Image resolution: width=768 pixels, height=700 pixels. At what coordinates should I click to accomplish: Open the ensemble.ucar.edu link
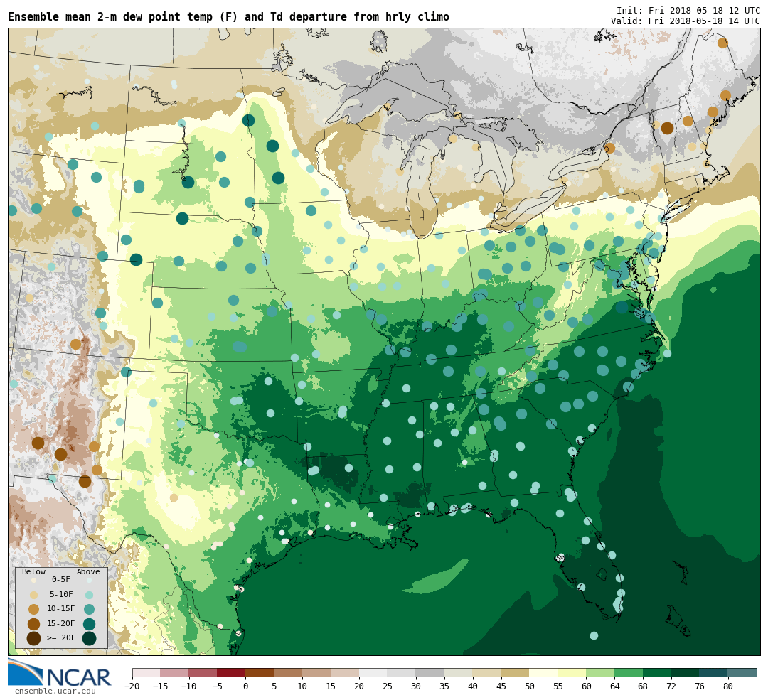coord(55,691)
